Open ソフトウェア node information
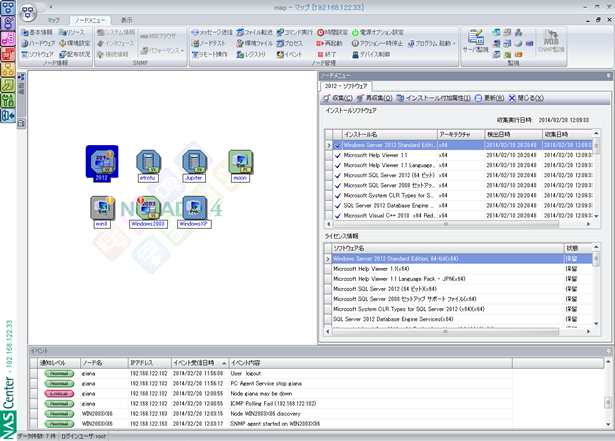This screenshot has height=441, width=615. point(37,54)
